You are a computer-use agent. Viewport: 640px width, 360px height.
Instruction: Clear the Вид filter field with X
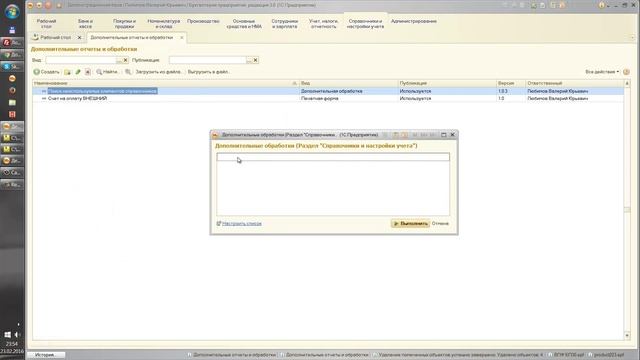(125, 60)
